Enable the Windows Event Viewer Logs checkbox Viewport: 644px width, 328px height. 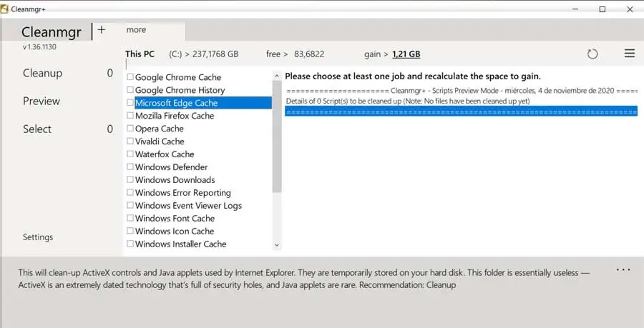tap(130, 205)
